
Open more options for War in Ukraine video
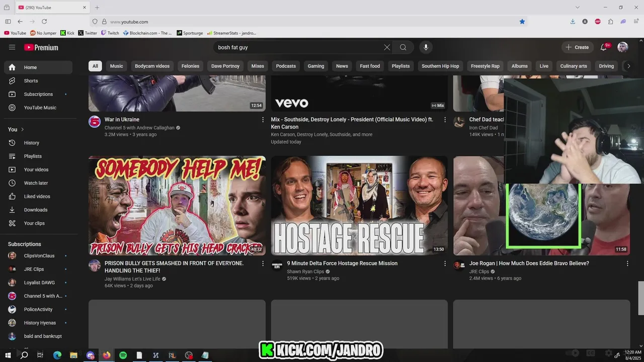pyautogui.click(x=263, y=120)
